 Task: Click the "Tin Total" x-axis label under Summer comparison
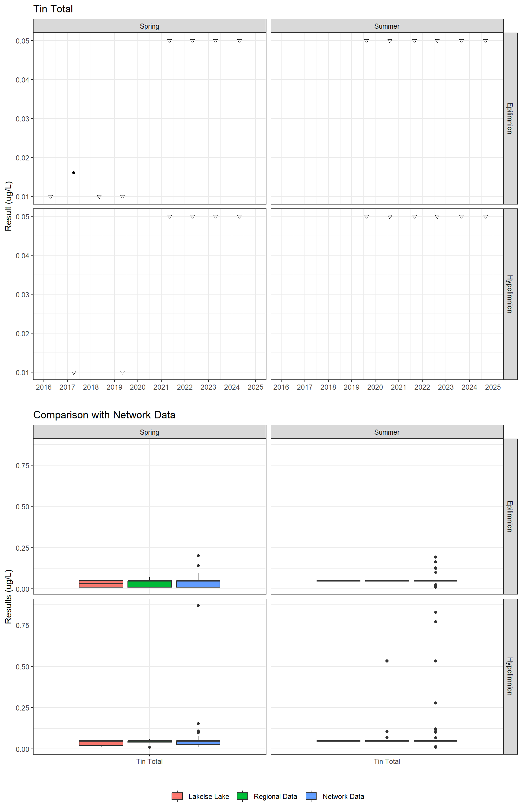point(387,762)
